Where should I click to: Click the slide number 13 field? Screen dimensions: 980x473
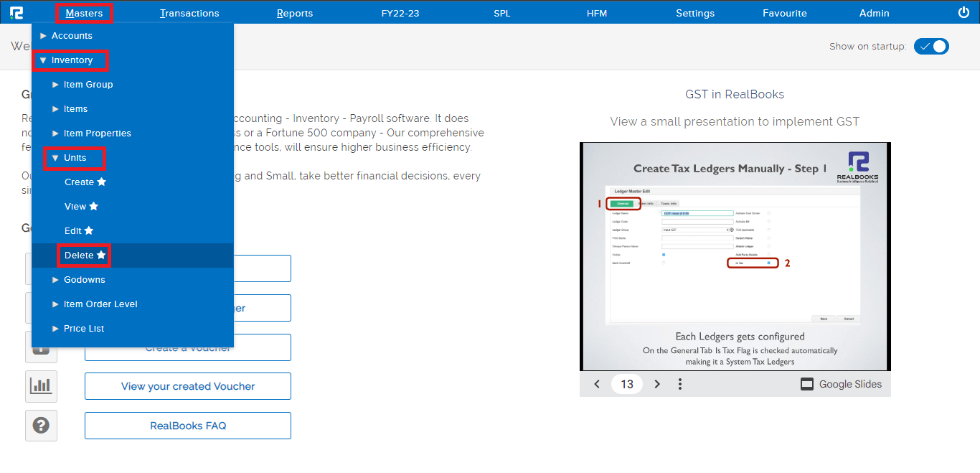tap(627, 384)
